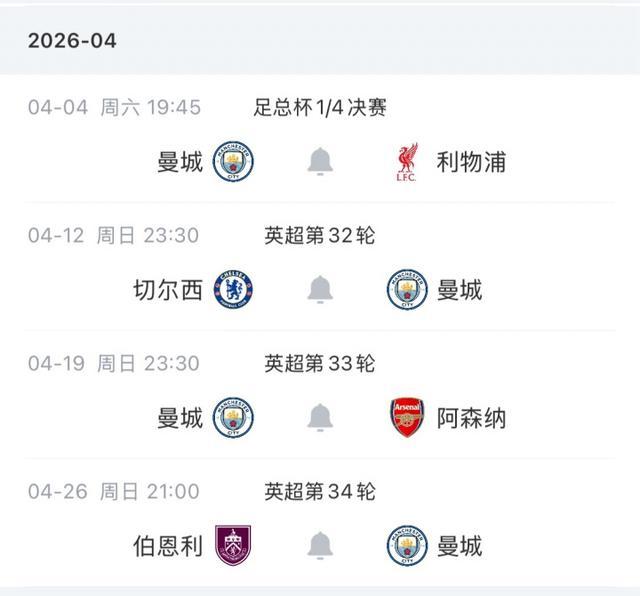This screenshot has height=596, width=640.
Task: Toggle reminder bell for 曼城 vs 阿森纳
Action: [x=320, y=417]
